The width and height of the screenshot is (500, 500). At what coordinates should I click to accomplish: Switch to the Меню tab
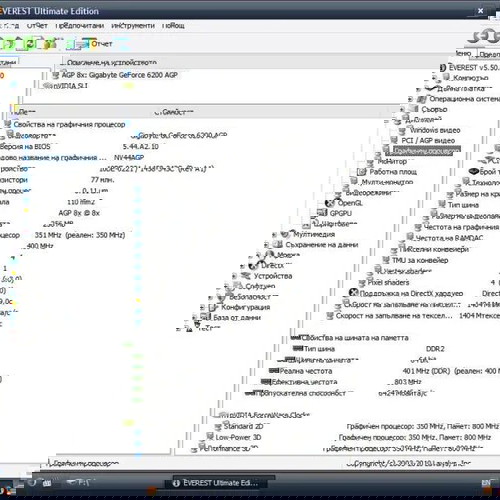click(x=464, y=53)
